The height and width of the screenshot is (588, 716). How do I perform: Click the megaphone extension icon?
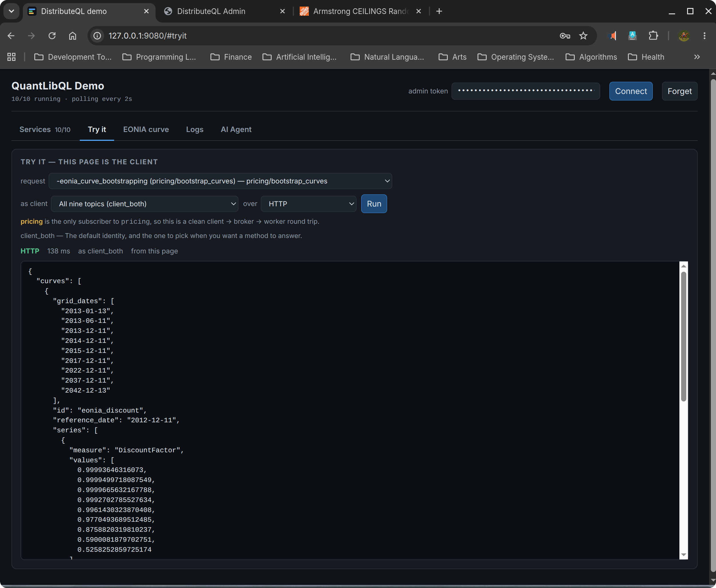point(612,35)
